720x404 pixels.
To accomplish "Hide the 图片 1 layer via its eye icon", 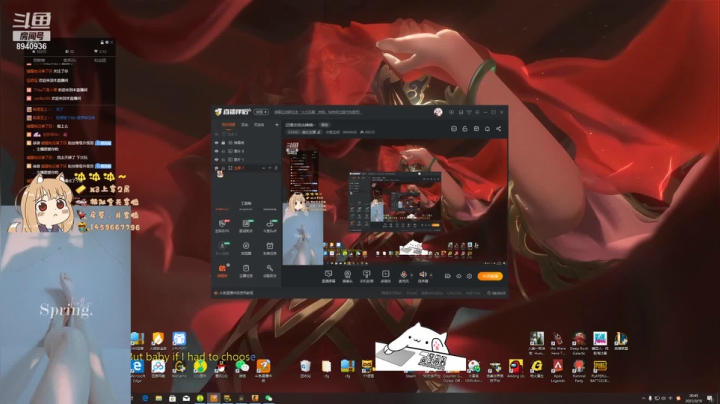I will pos(217,159).
